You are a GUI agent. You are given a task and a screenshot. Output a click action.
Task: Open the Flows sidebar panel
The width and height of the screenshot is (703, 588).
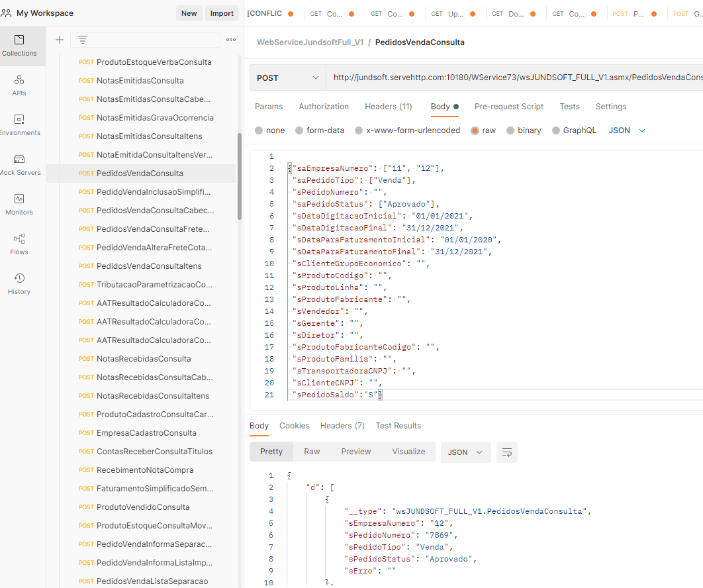[19, 244]
